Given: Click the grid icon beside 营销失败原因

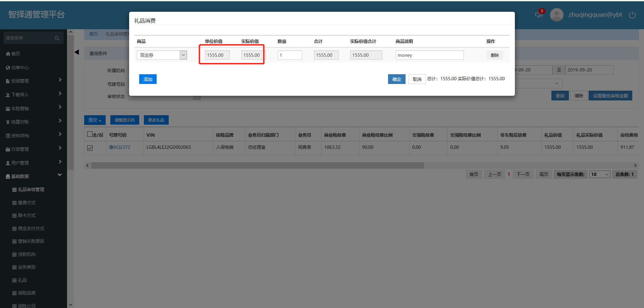Looking at the screenshot, I should 14,241.
